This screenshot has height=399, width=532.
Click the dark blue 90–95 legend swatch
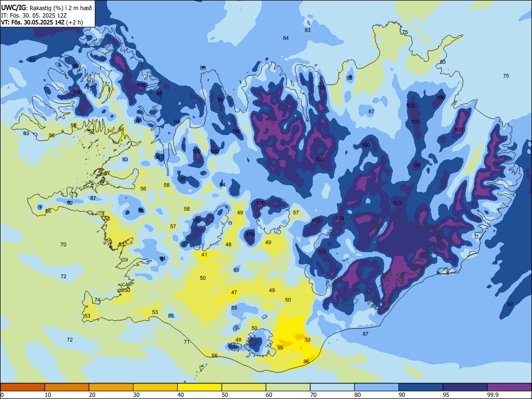click(421, 387)
